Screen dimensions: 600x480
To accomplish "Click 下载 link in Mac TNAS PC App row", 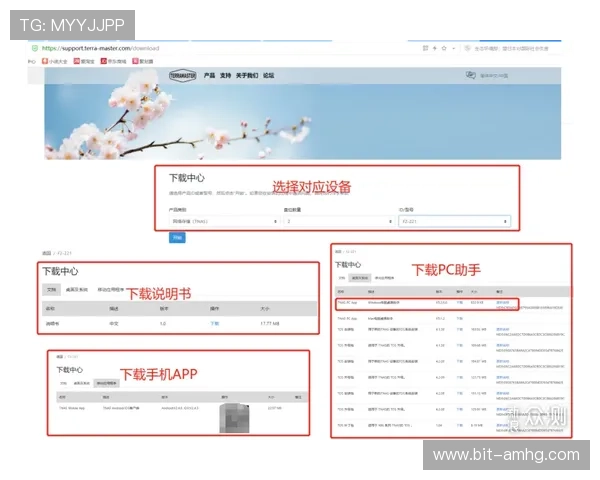I will [460, 318].
